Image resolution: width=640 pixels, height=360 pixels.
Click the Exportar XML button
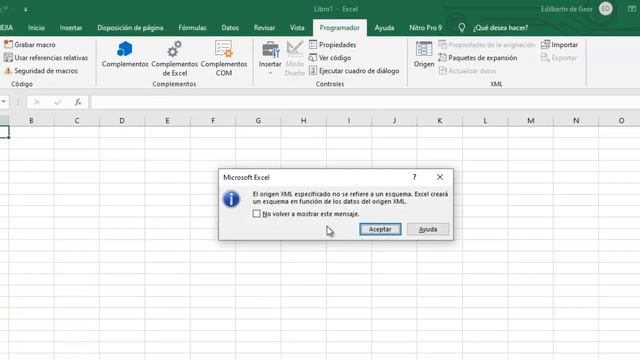coord(559,58)
